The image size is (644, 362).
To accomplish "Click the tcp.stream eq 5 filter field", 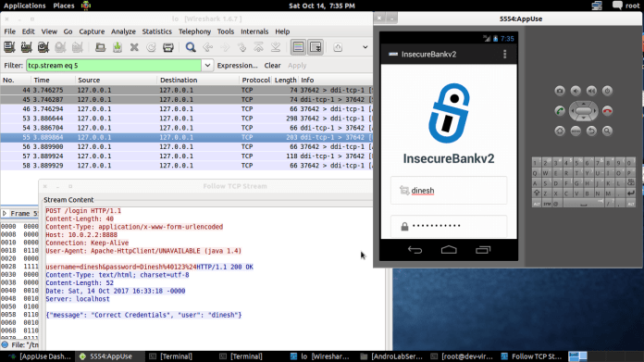I will click(114, 66).
